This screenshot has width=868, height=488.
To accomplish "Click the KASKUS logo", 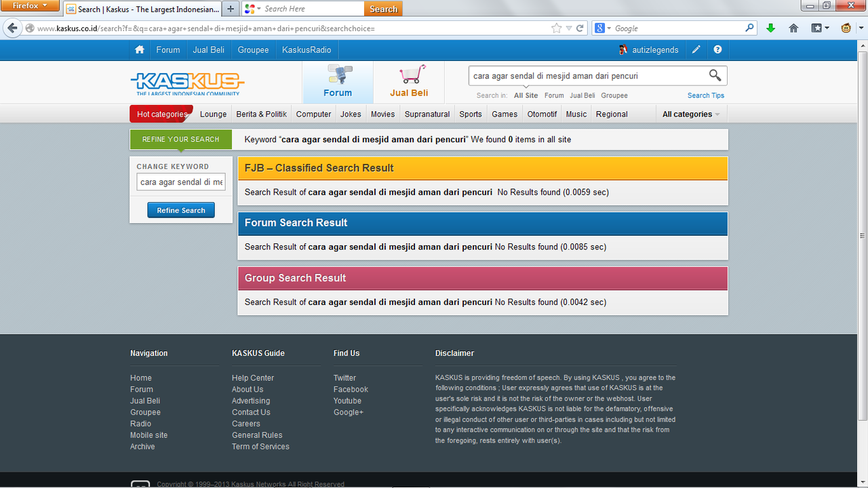I will coord(187,83).
